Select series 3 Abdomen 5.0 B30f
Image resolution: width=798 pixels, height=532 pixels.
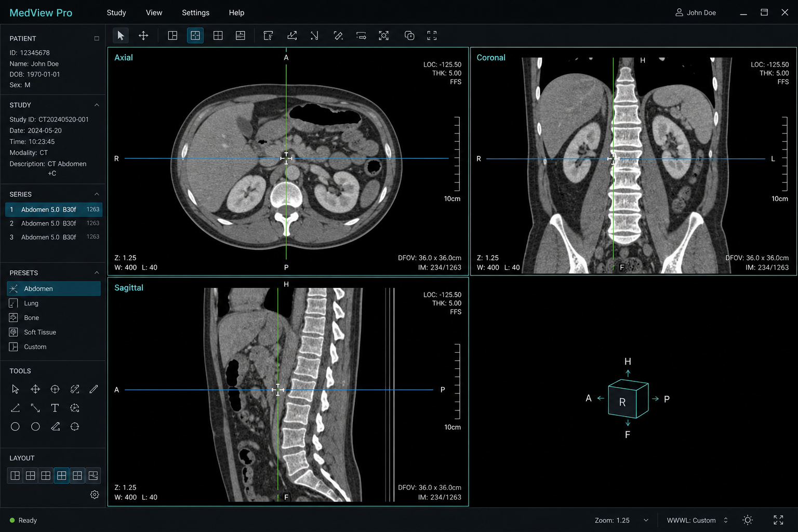point(54,237)
